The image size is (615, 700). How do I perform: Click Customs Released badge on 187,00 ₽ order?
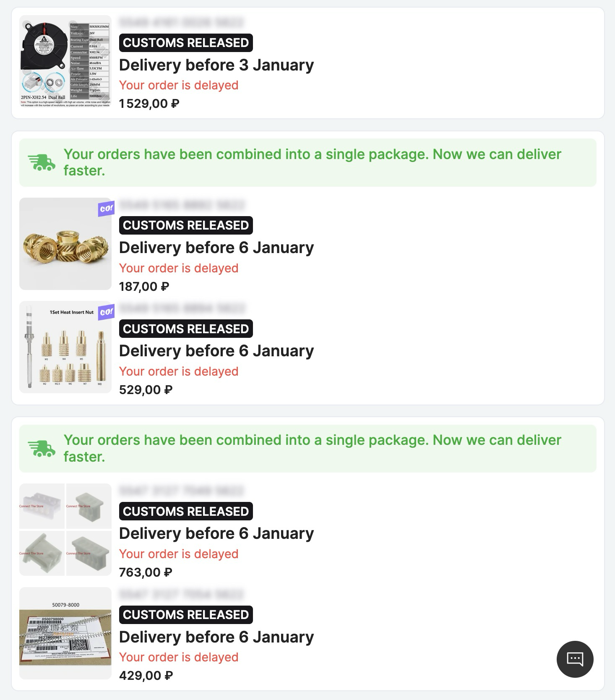click(186, 225)
